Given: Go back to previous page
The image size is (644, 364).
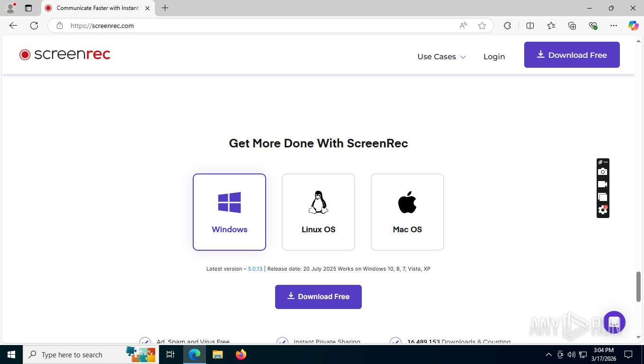Looking at the screenshot, I should pos(13,26).
